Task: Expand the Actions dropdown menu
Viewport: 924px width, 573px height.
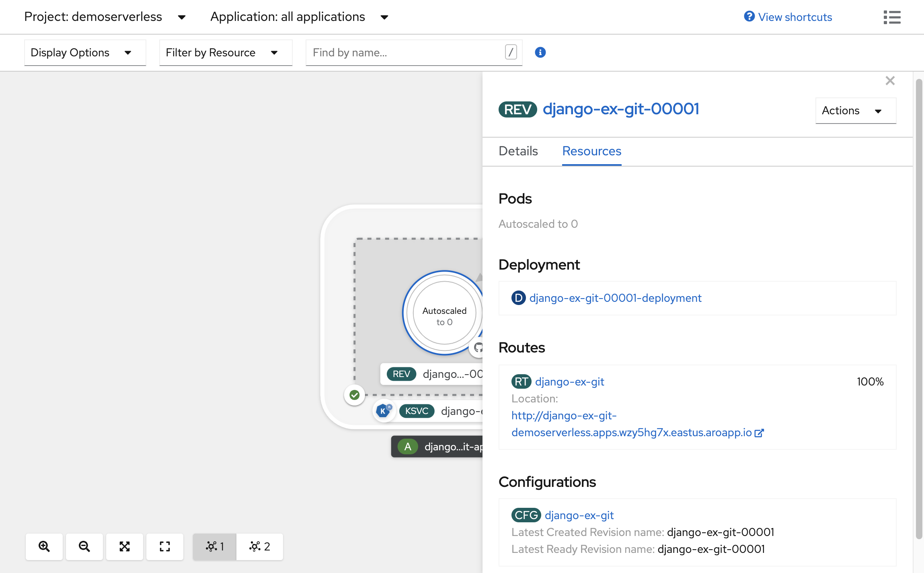Action: click(853, 110)
